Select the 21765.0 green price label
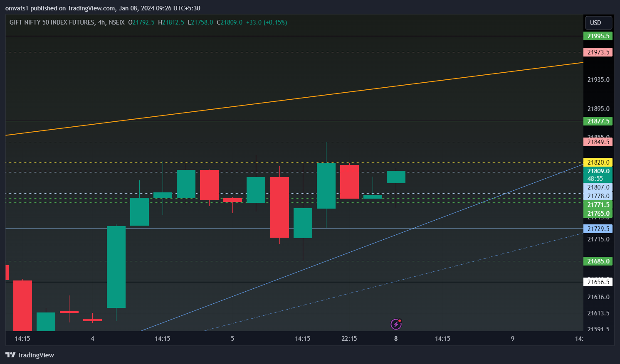Screen dimensions: 620x364 pos(598,214)
